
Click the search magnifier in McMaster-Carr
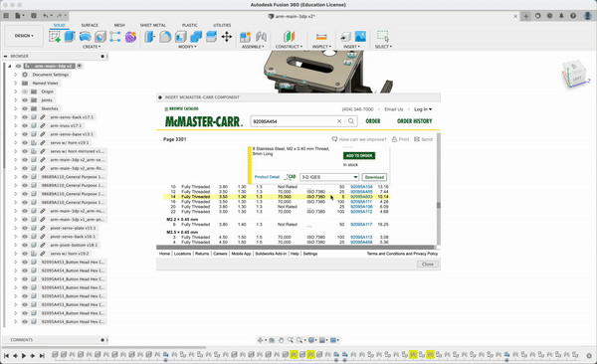351,121
